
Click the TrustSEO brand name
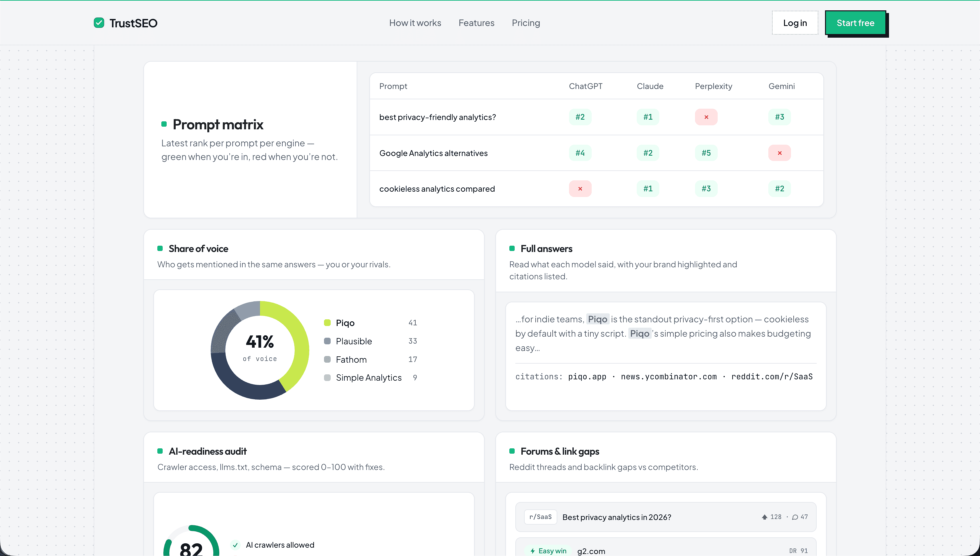(133, 23)
